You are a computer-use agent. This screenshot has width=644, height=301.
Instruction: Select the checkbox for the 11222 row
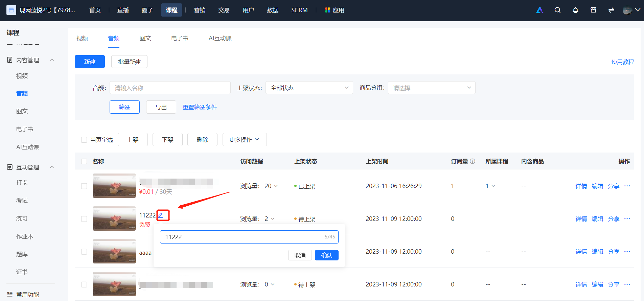(84, 219)
